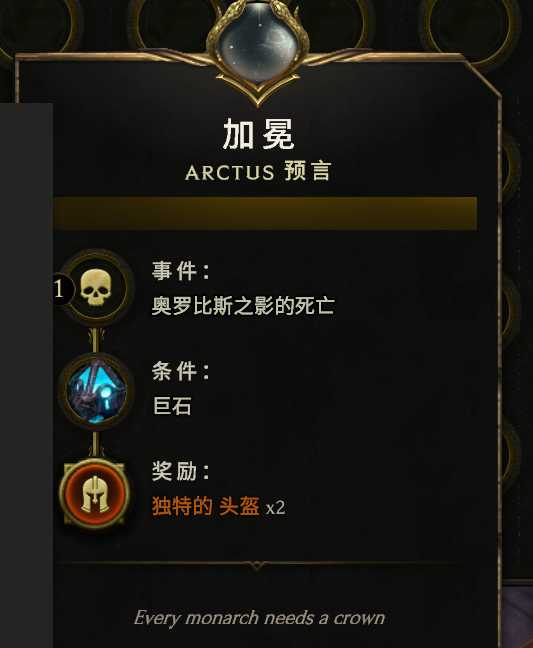Click the 条件: label

click(181, 371)
